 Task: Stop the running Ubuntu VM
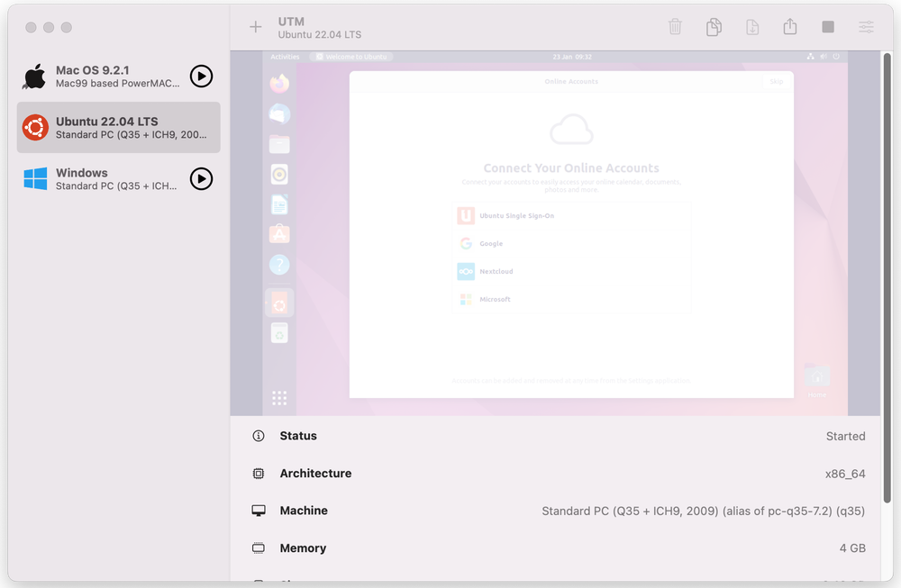point(828,27)
